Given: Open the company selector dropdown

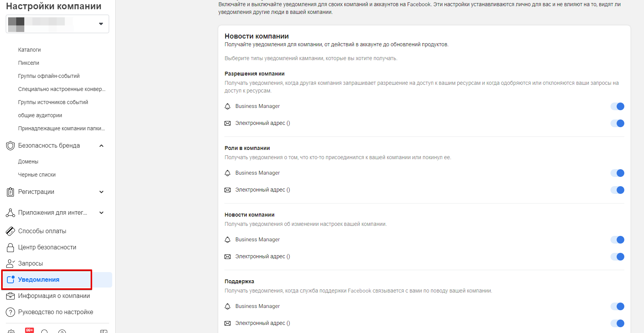Looking at the screenshot, I should click(x=101, y=24).
